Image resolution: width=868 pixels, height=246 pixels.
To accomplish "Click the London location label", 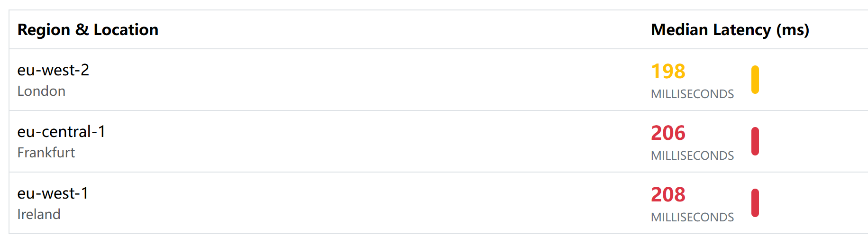I will coord(41,91).
